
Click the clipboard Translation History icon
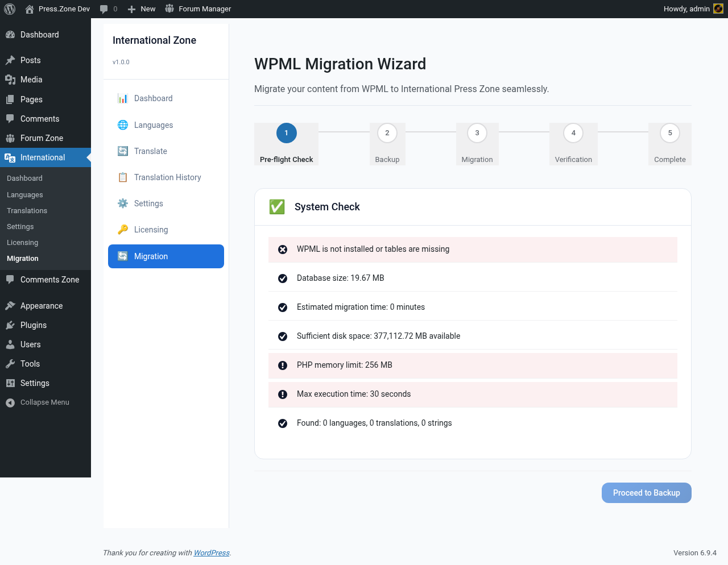tap(123, 177)
